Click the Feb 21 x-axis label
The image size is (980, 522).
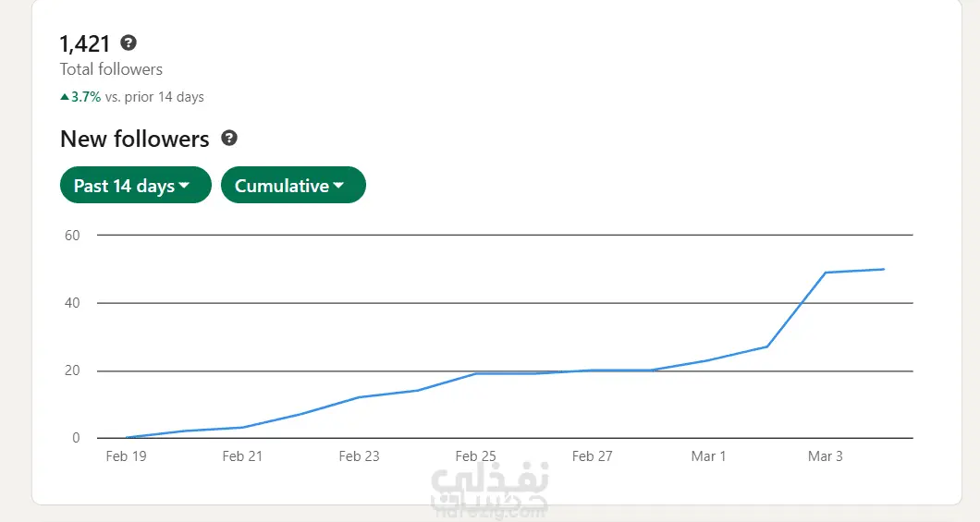click(242, 456)
